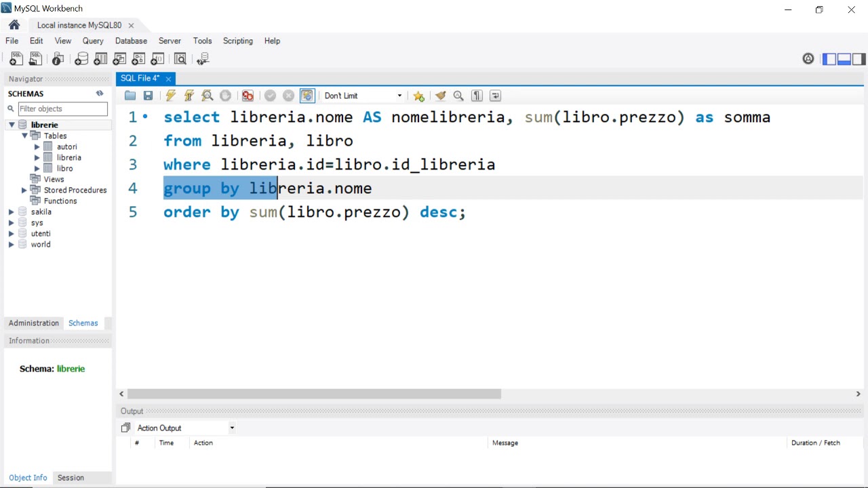Expand the sys schema

tap(12, 222)
